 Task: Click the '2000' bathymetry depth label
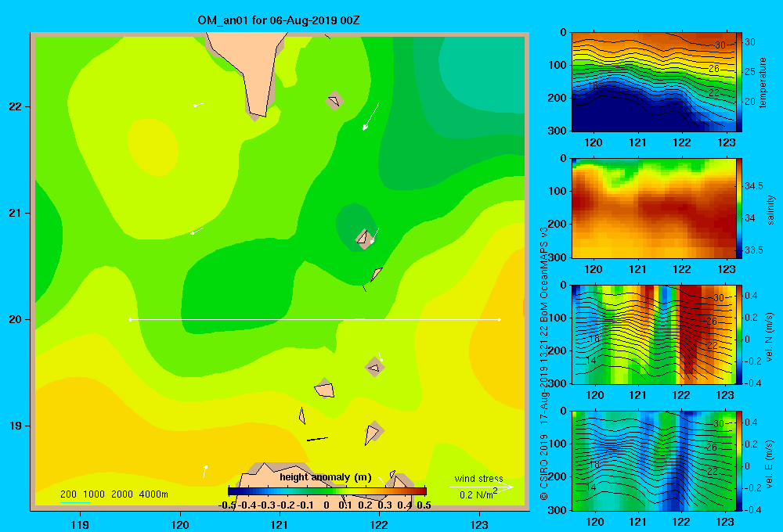122,494
